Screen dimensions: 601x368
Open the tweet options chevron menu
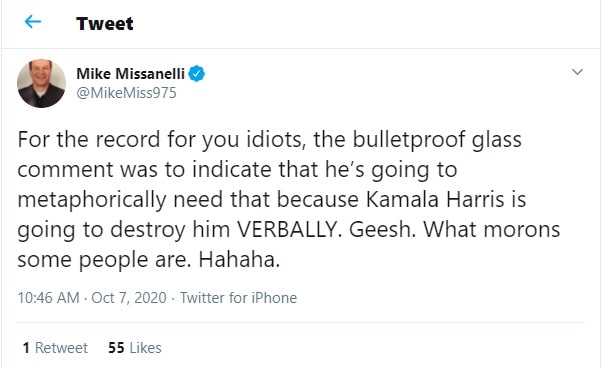(x=577, y=72)
